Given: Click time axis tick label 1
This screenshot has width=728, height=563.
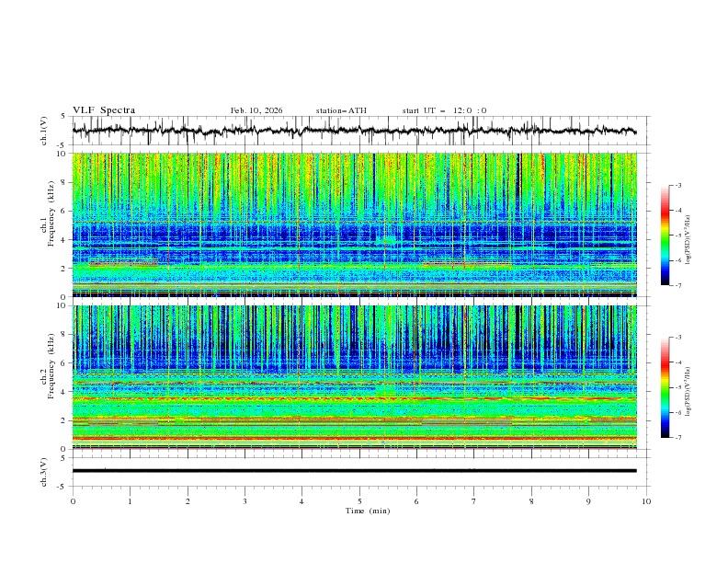Looking at the screenshot, I should click(x=130, y=501).
